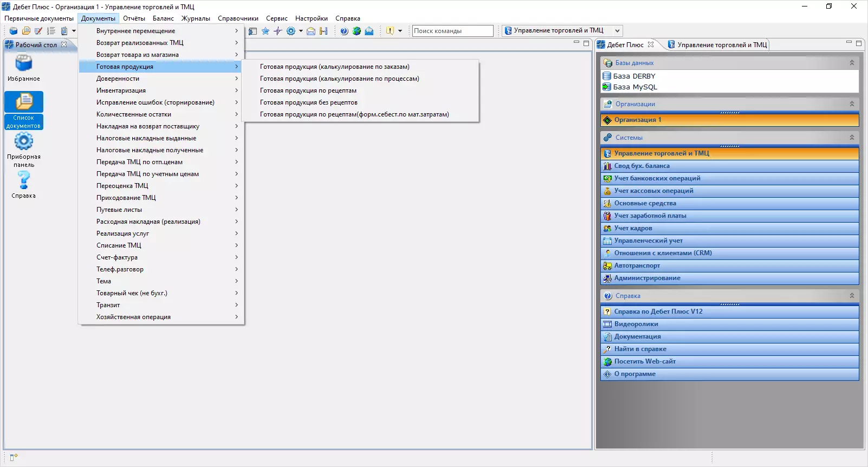Open Приборная панель desktop shortcut

tap(24, 150)
